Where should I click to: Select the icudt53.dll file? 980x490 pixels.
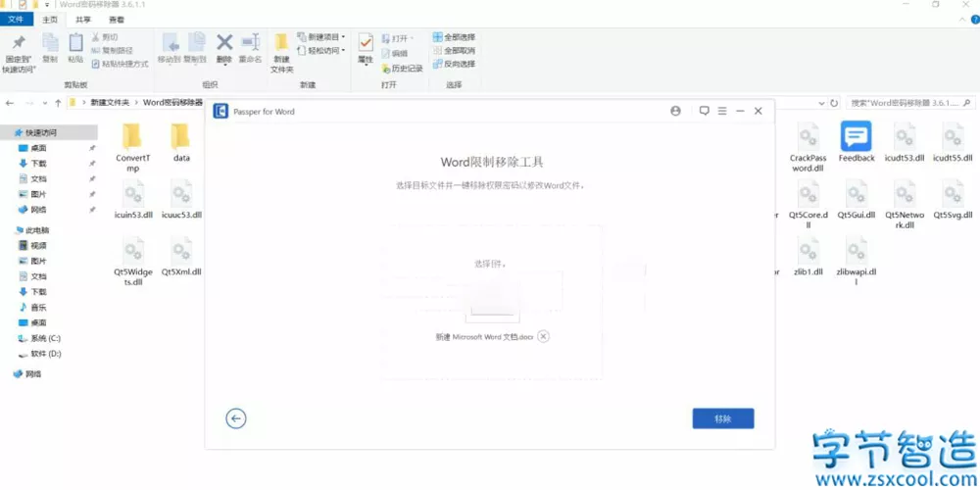click(905, 142)
